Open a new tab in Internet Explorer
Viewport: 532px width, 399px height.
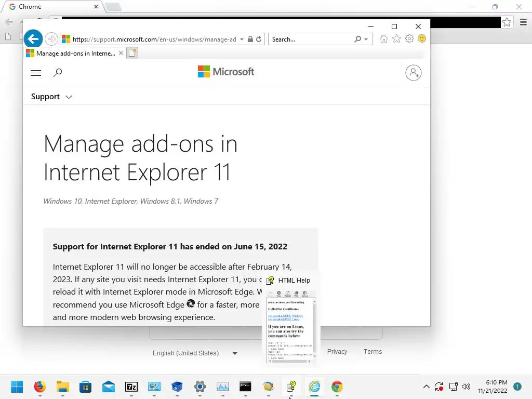(x=132, y=53)
